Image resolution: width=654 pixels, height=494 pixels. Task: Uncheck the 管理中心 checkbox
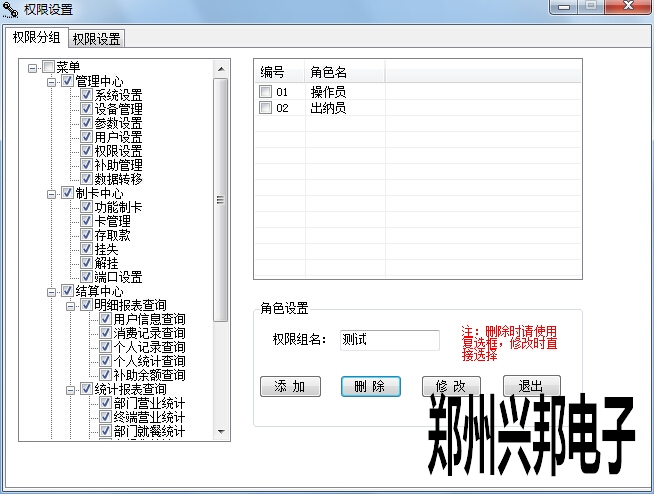pyautogui.click(x=68, y=81)
